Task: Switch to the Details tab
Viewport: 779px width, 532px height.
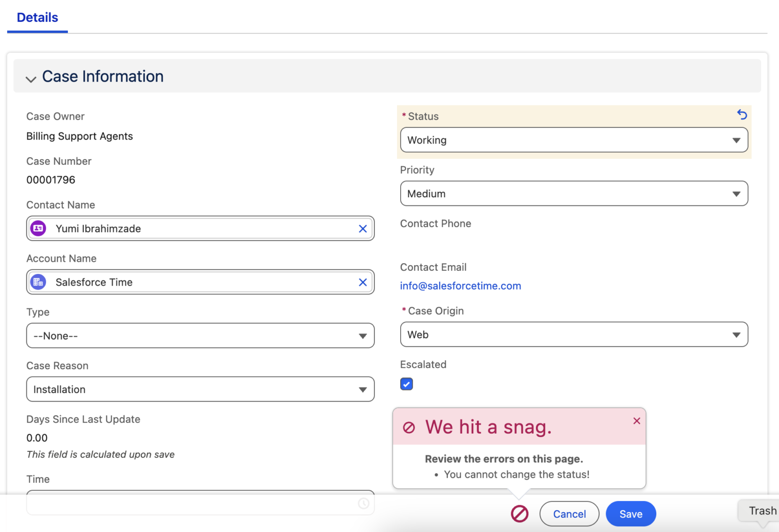Action: 38,17
